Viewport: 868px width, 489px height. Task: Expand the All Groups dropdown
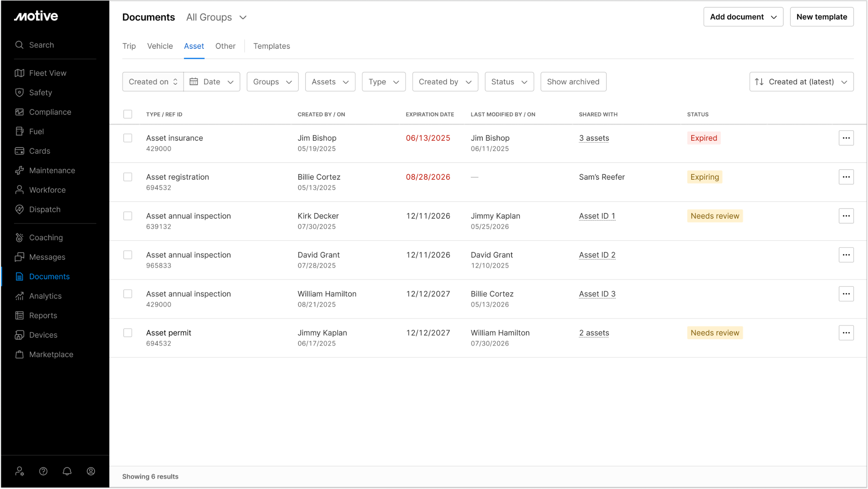[x=216, y=17]
